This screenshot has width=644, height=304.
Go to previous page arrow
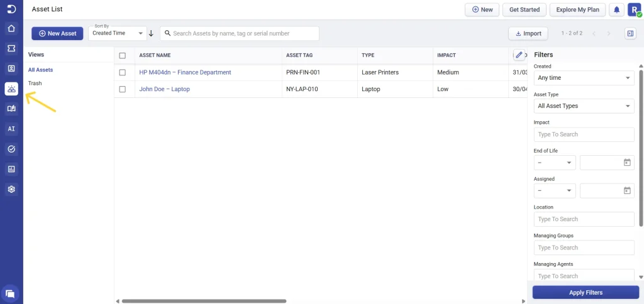594,34
